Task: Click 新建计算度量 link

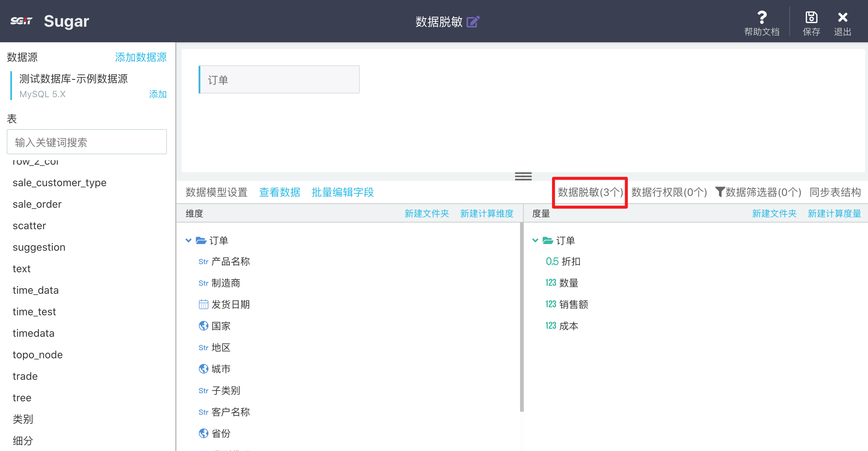Action: tap(834, 214)
